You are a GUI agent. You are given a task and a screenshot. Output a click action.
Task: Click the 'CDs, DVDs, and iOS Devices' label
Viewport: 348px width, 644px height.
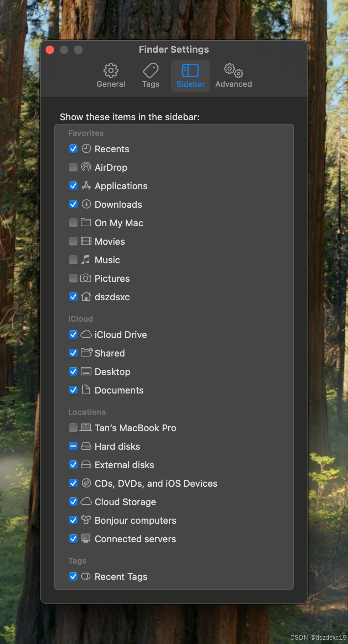(156, 483)
